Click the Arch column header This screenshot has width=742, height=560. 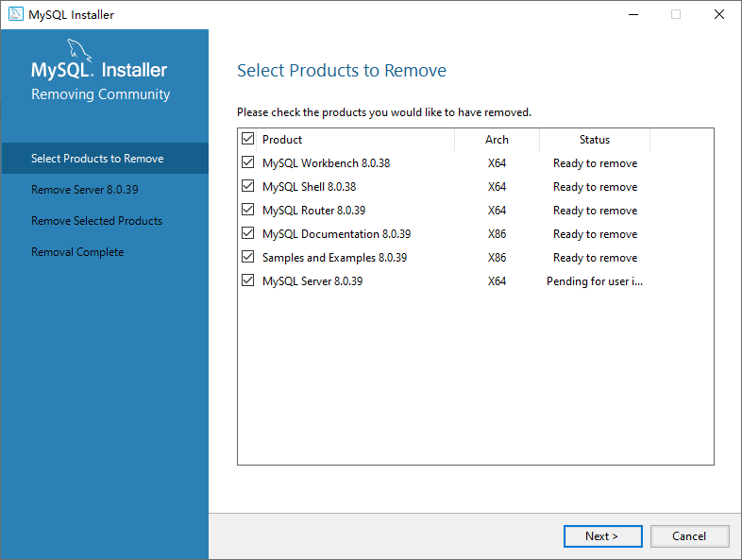tap(497, 140)
